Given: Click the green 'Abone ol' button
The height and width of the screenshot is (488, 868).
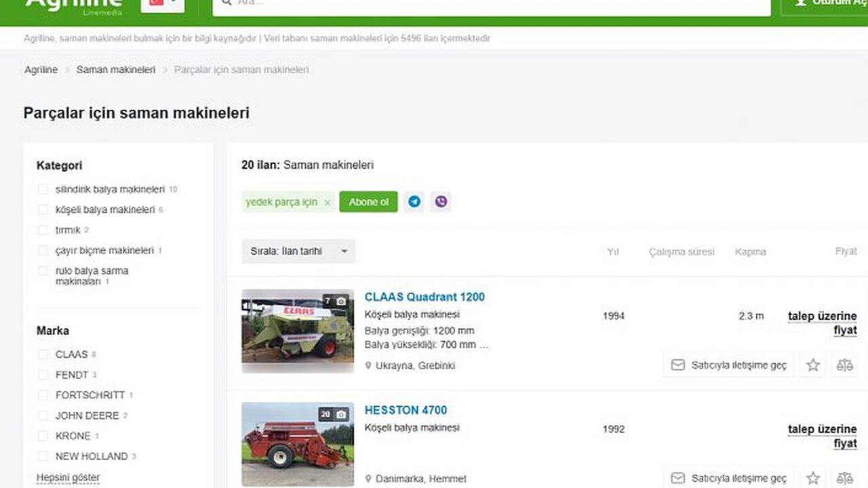Looking at the screenshot, I should [x=368, y=202].
